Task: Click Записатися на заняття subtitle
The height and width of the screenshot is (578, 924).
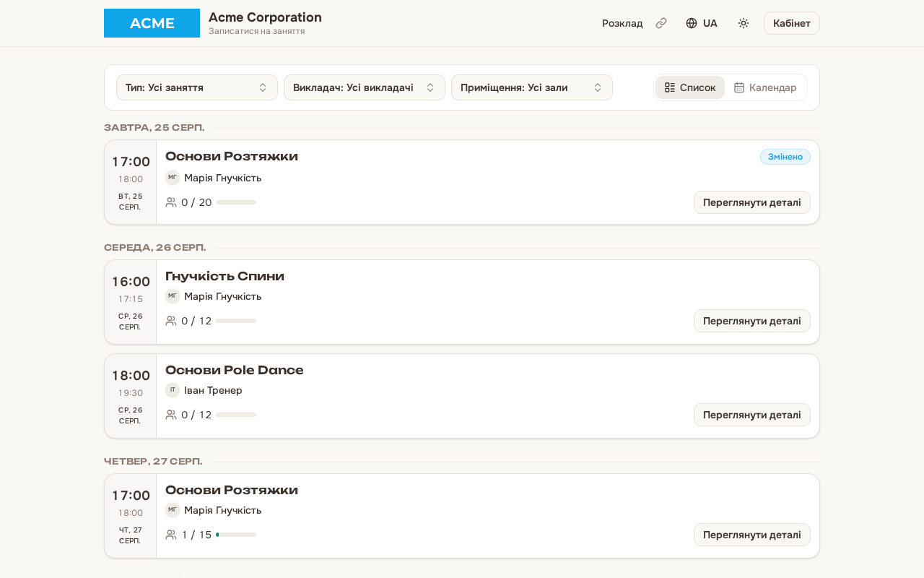Action: pyautogui.click(x=257, y=31)
